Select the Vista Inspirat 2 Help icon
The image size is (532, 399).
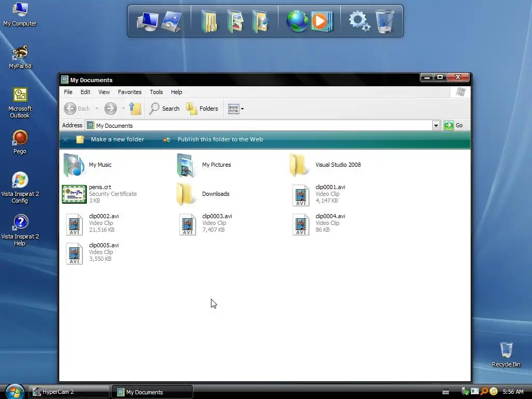20,230
